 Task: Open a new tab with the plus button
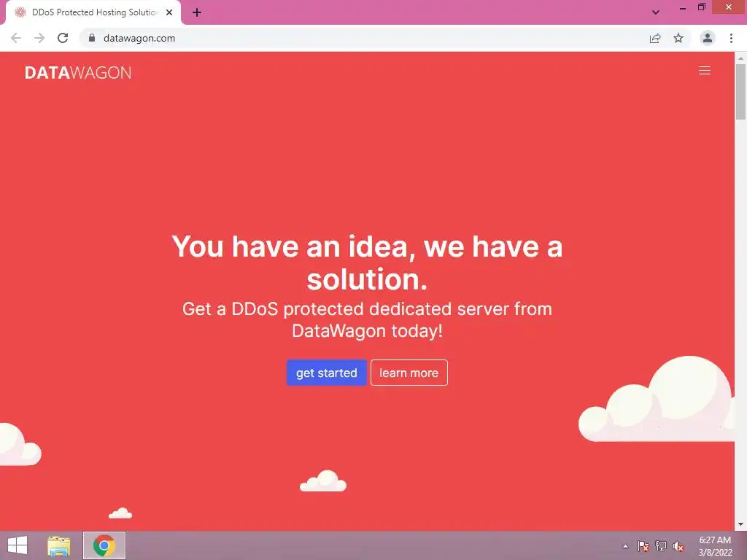pyautogui.click(x=197, y=12)
